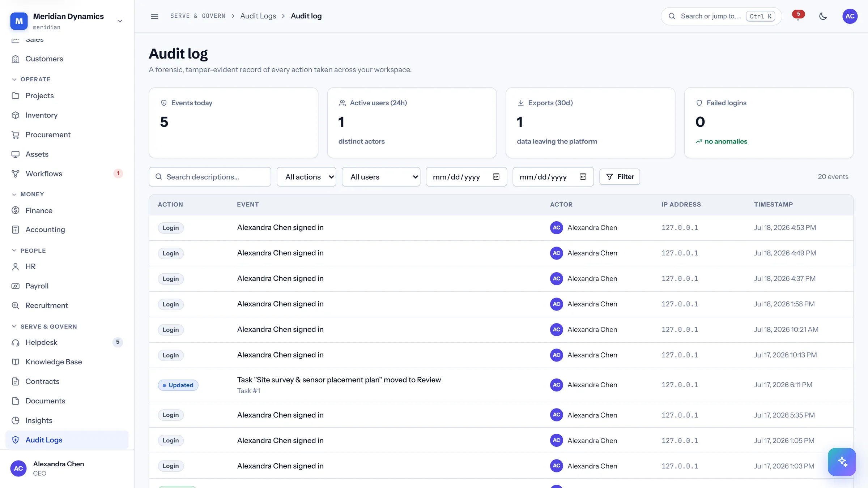Open the Site survey task moved to Review event
The image size is (868, 488).
click(339, 380)
